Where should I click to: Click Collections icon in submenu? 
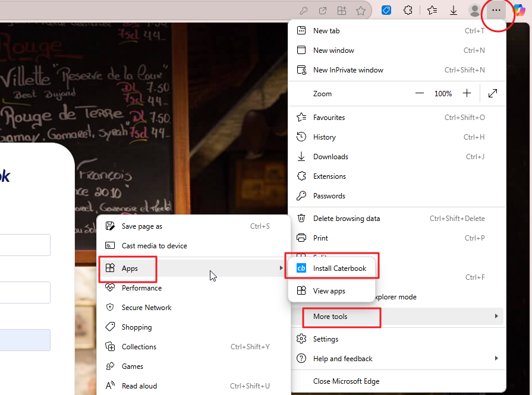[110, 346]
